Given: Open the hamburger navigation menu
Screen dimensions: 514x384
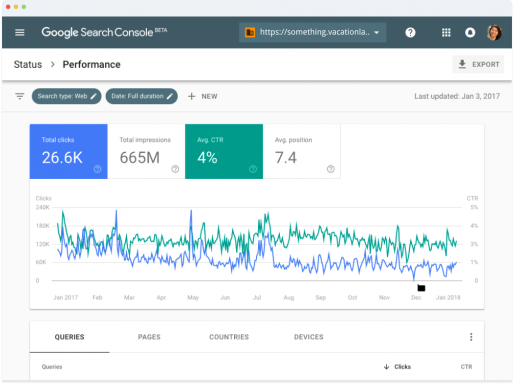Looking at the screenshot, I should pyautogui.click(x=20, y=32).
